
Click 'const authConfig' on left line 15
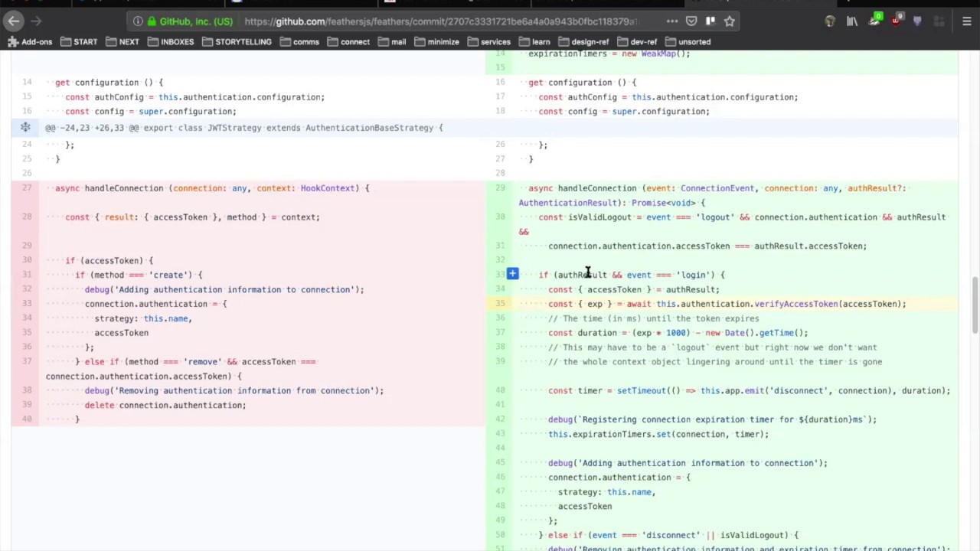click(x=104, y=97)
